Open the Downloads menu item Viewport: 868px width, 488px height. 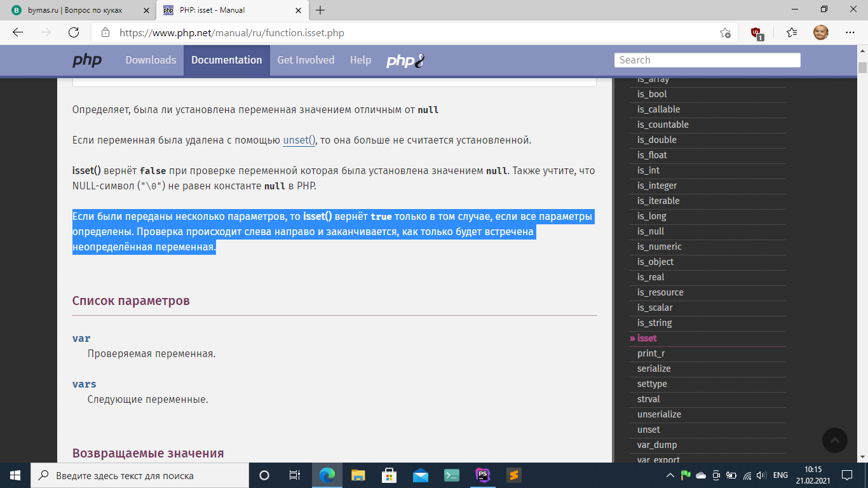pos(151,60)
